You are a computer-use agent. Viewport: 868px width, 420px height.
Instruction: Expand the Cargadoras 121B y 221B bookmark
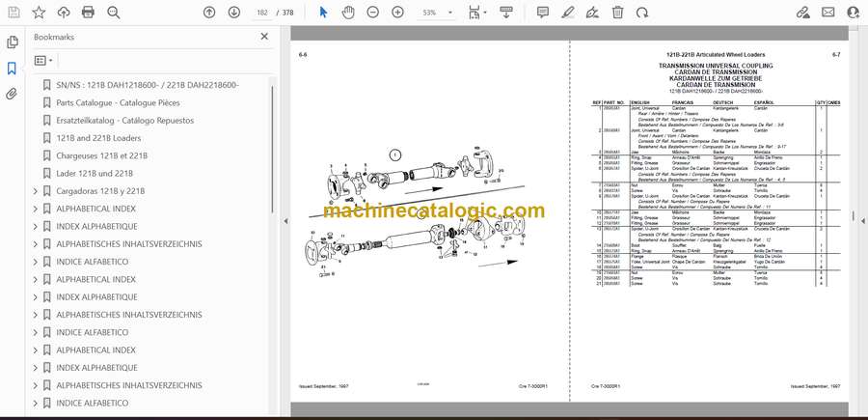pyautogui.click(x=36, y=191)
